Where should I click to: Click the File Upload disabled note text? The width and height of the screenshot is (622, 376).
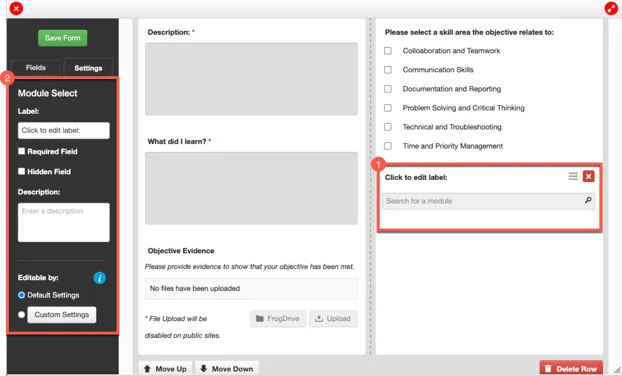click(x=182, y=327)
